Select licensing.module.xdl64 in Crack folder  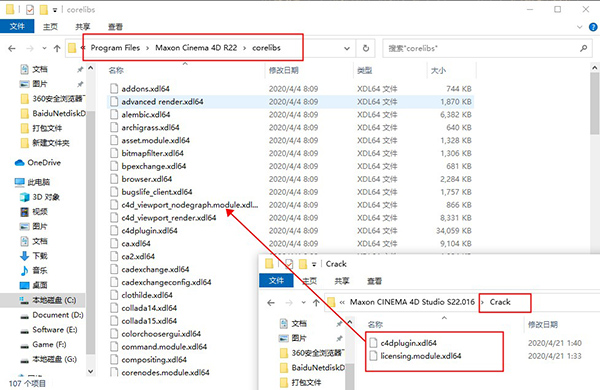pos(421,356)
